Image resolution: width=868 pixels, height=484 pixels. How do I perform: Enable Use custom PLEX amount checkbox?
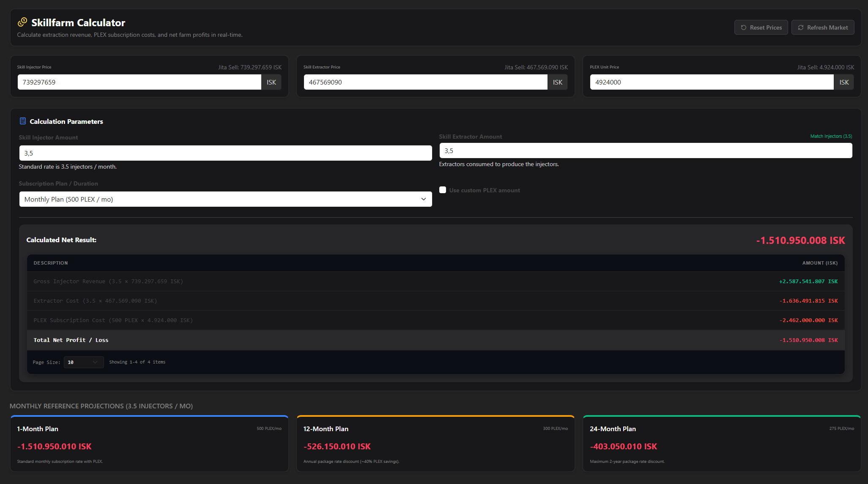(443, 190)
